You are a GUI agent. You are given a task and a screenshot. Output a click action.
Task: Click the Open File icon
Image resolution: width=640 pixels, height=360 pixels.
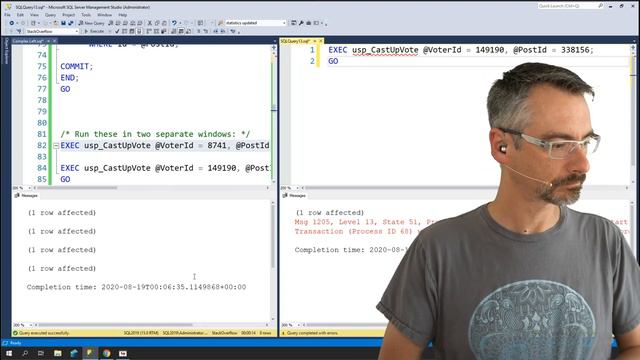coord(55,23)
